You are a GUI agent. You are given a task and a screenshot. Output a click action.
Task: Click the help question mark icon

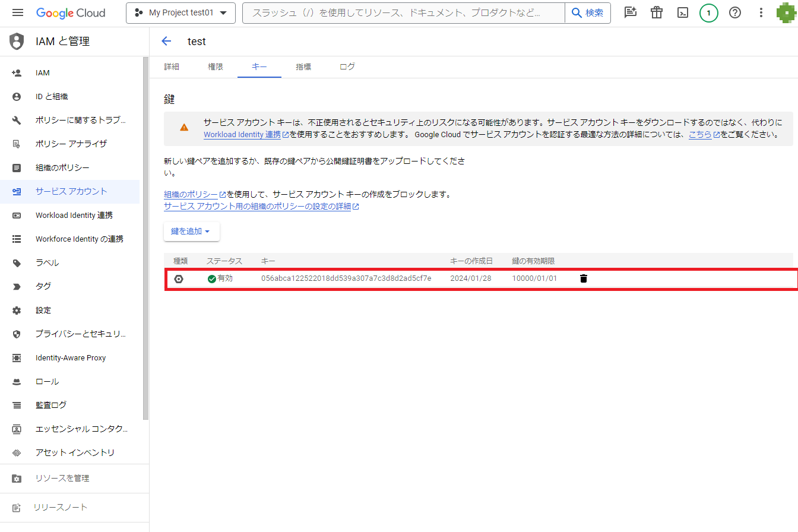click(x=735, y=12)
